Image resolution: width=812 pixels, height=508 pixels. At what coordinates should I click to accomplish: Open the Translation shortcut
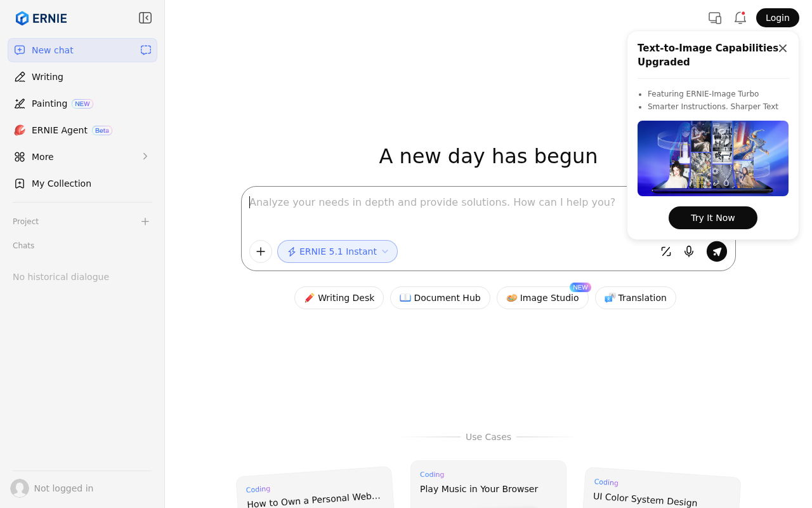636,298
